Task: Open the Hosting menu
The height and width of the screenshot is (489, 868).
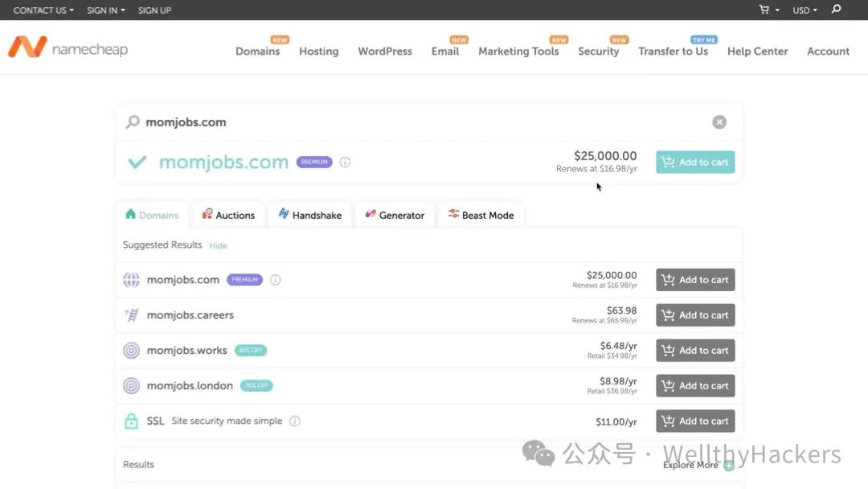Action: pos(319,51)
